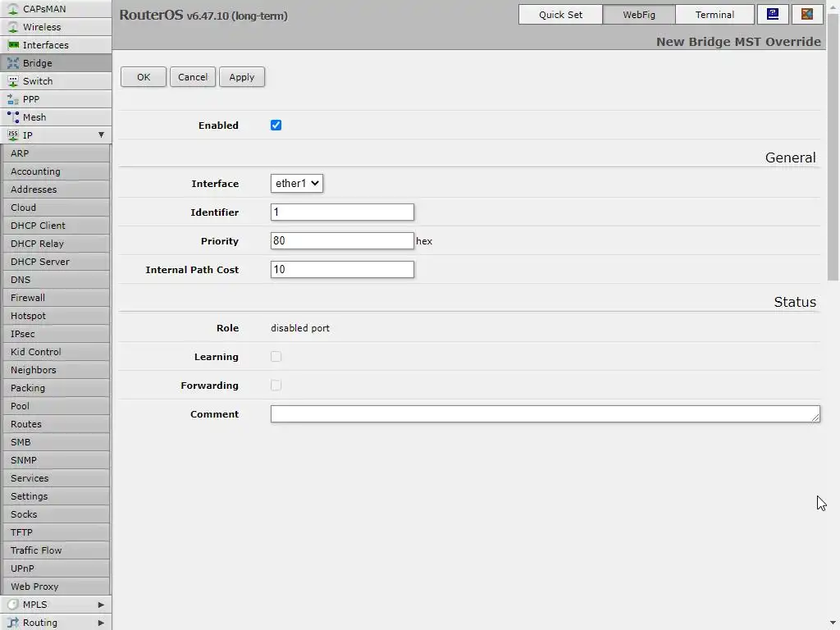Open the Neighbors menu item

(57, 370)
